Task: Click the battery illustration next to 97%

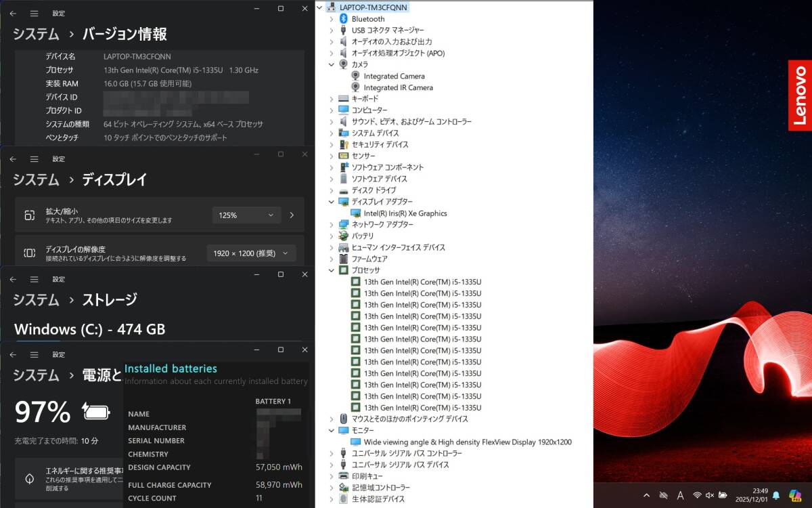Action: click(x=97, y=411)
